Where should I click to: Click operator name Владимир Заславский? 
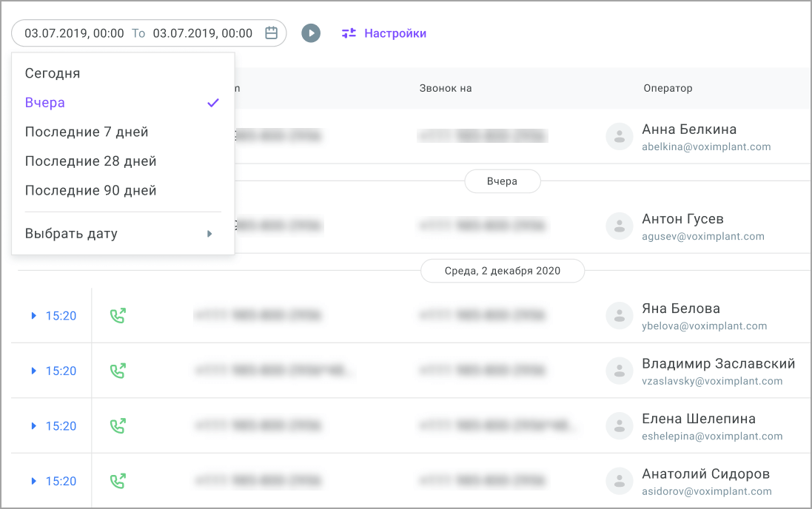click(x=719, y=363)
